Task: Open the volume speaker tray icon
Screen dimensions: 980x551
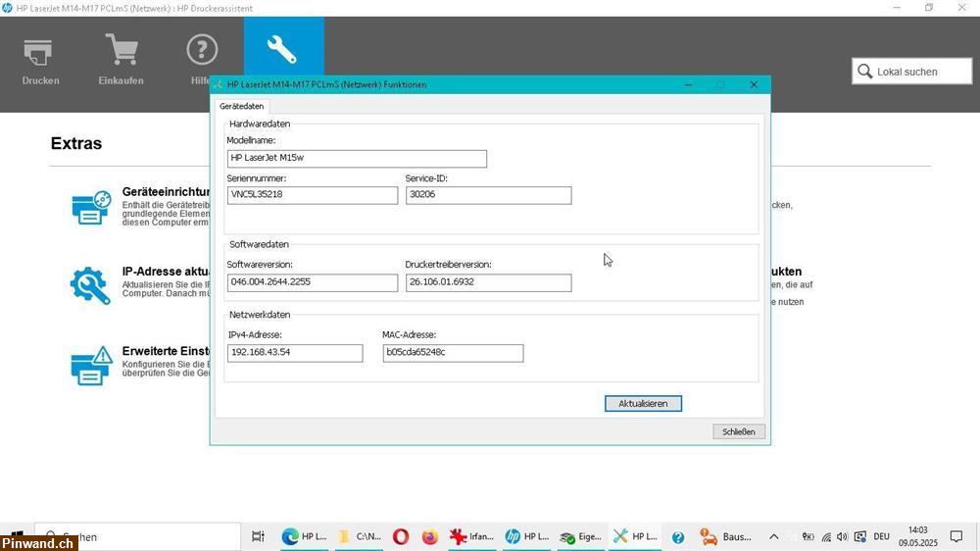Action: pyautogui.click(x=843, y=536)
